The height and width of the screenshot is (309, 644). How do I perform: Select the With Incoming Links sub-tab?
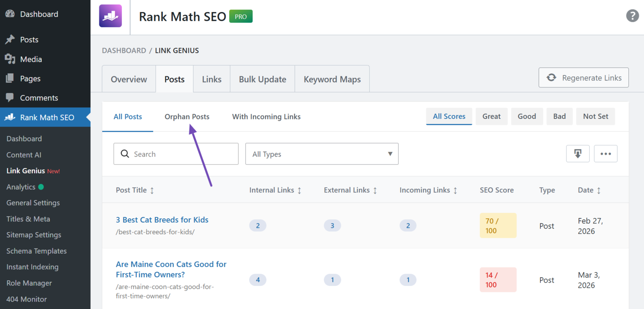pyautogui.click(x=266, y=117)
